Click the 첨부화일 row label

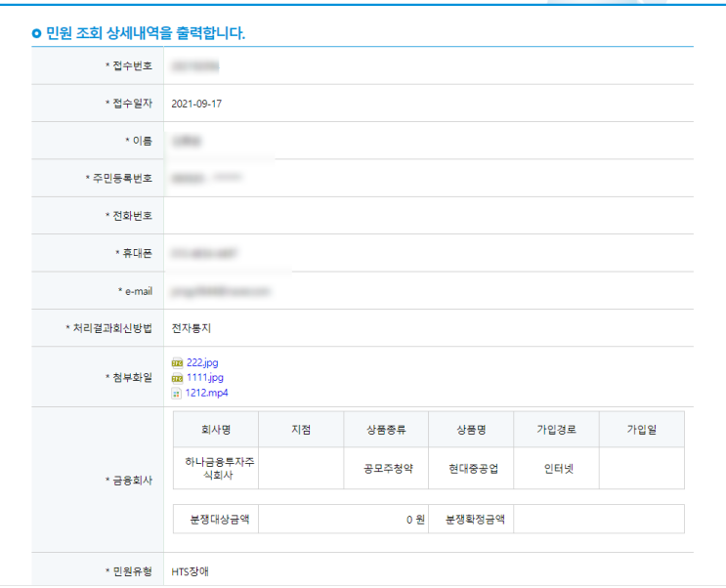(x=129, y=377)
